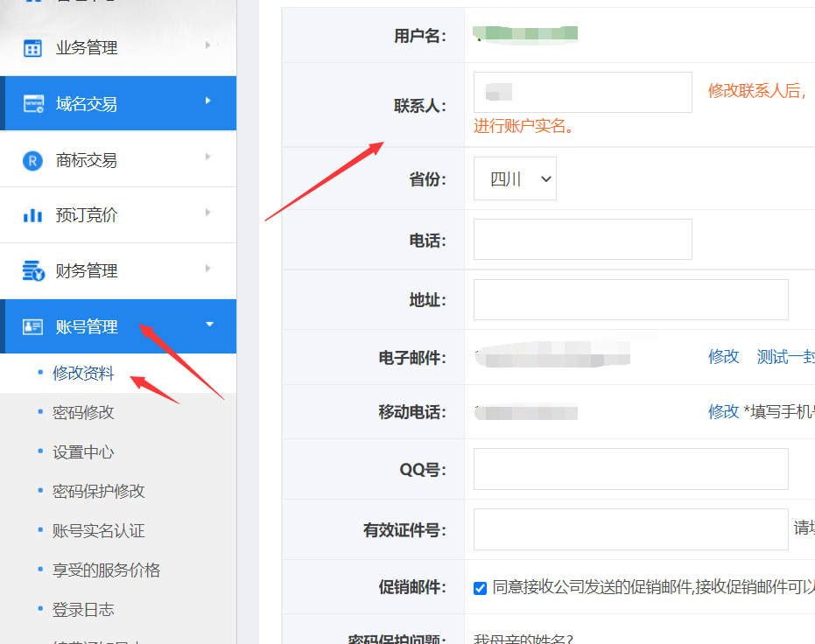
Task: Click the 商标交易 registered-mark icon
Action: (x=32, y=160)
